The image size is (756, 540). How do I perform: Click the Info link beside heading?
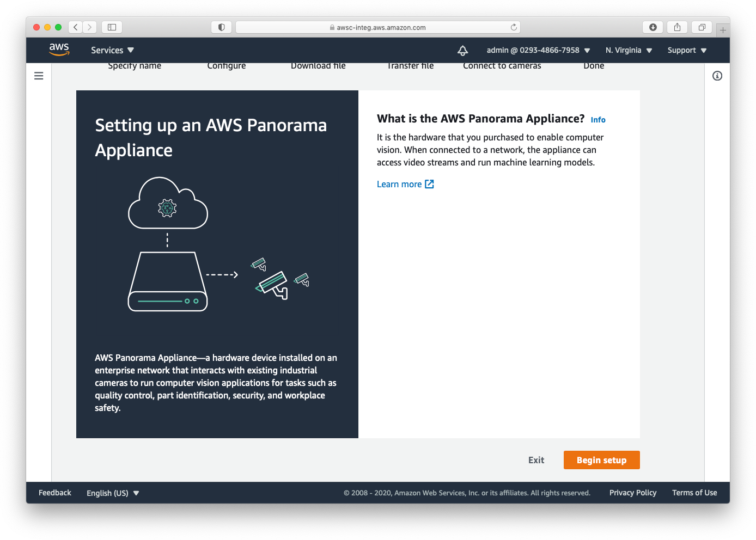coord(598,120)
